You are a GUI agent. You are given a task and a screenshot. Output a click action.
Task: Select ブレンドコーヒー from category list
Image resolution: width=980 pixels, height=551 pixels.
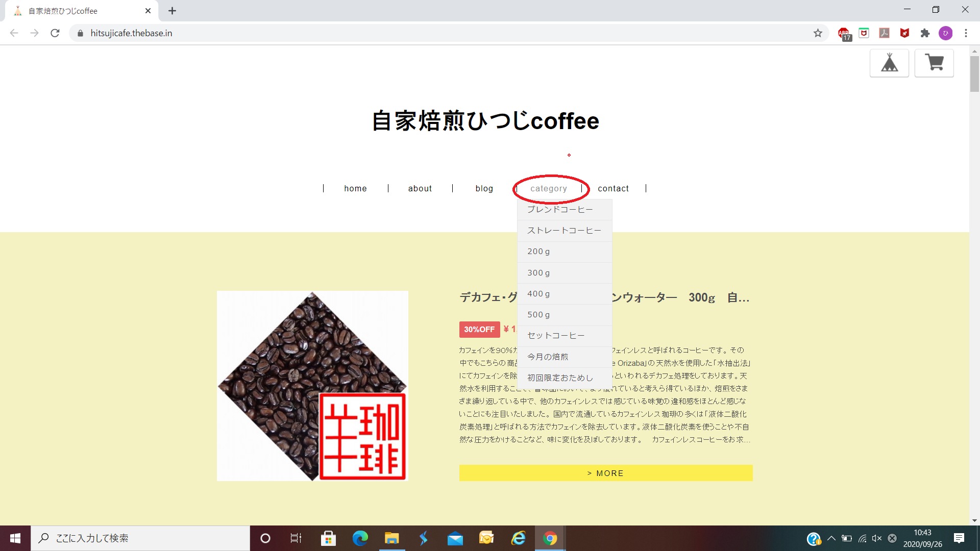pyautogui.click(x=560, y=210)
